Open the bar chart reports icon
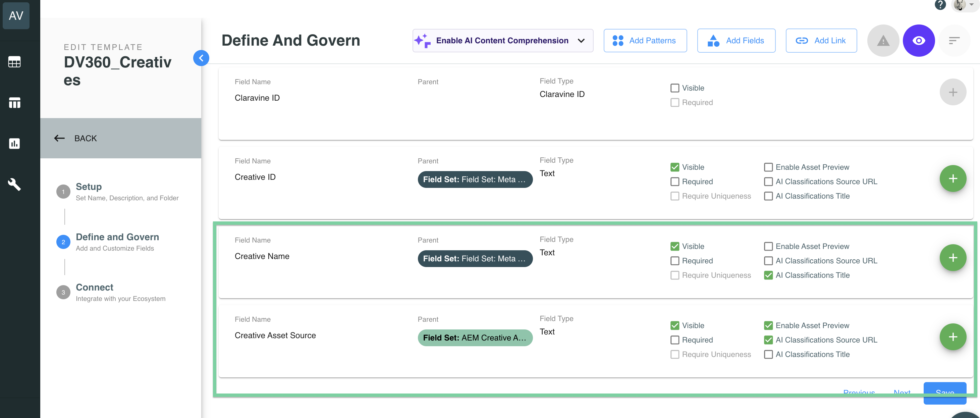 click(14, 144)
